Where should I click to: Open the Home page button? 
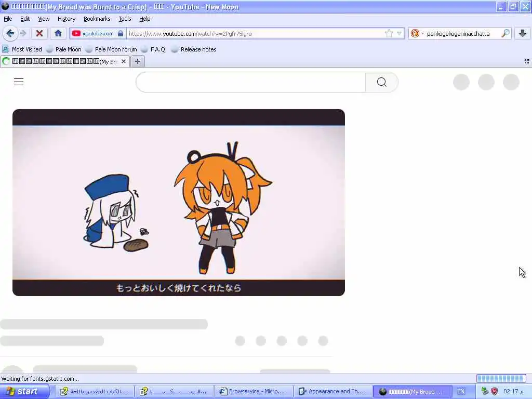pos(58,33)
